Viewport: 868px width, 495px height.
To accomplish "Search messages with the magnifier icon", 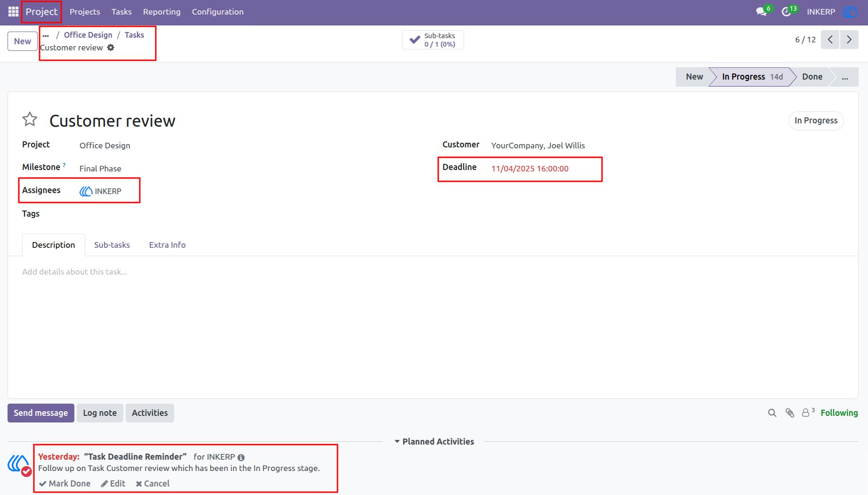I will 772,413.
